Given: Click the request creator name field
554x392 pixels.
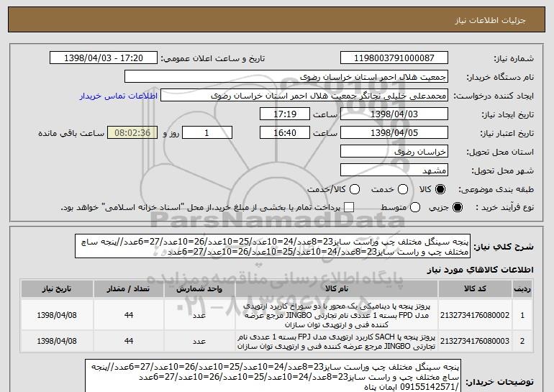Looking at the screenshot, I should click(x=304, y=96).
